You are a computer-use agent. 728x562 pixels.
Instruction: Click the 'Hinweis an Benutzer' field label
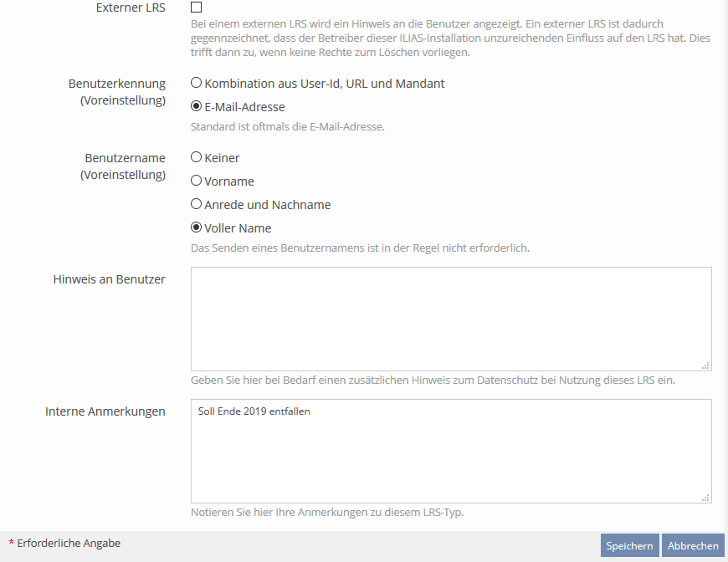pyautogui.click(x=109, y=279)
